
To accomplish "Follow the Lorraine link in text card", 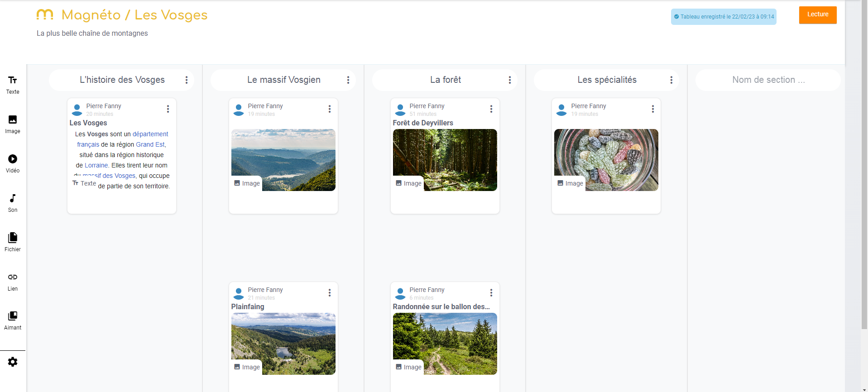I will [x=96, y=165].
